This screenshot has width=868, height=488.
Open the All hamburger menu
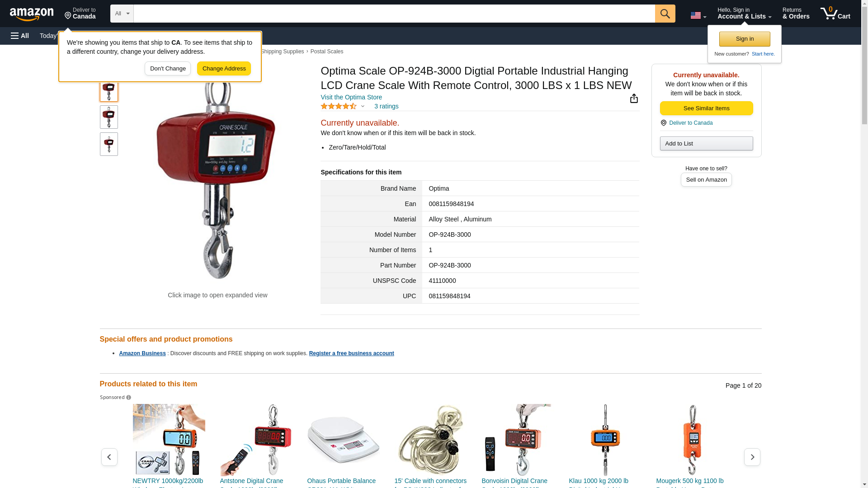click(x=20, y=36)
